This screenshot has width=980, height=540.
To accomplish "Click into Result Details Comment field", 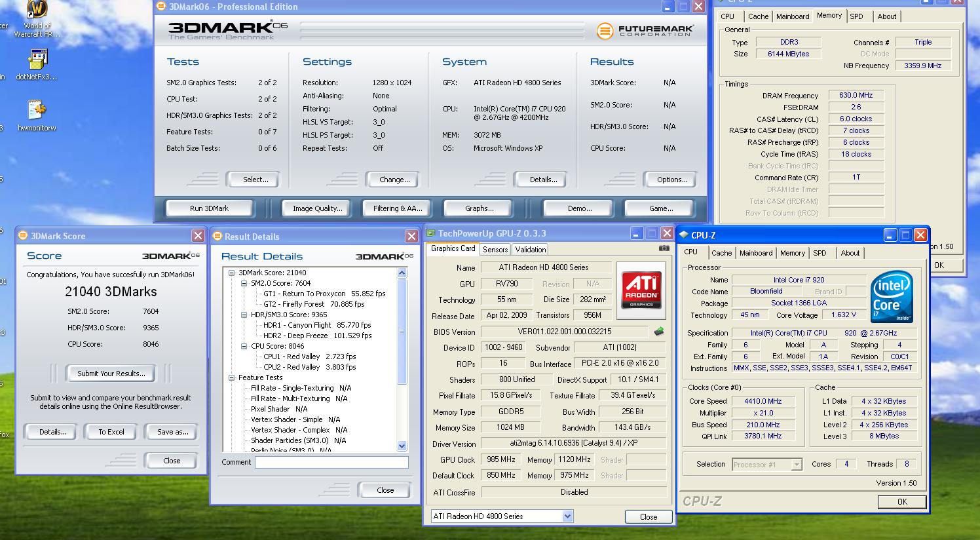I will [x=331, y=462].
